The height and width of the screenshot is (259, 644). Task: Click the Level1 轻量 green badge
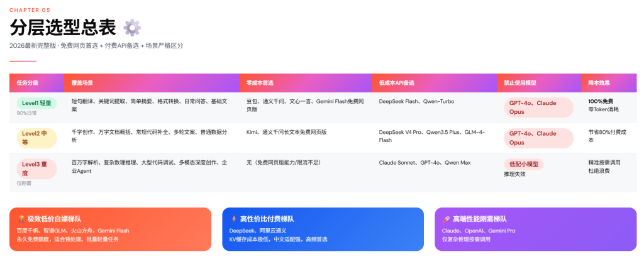coord(36,104)
